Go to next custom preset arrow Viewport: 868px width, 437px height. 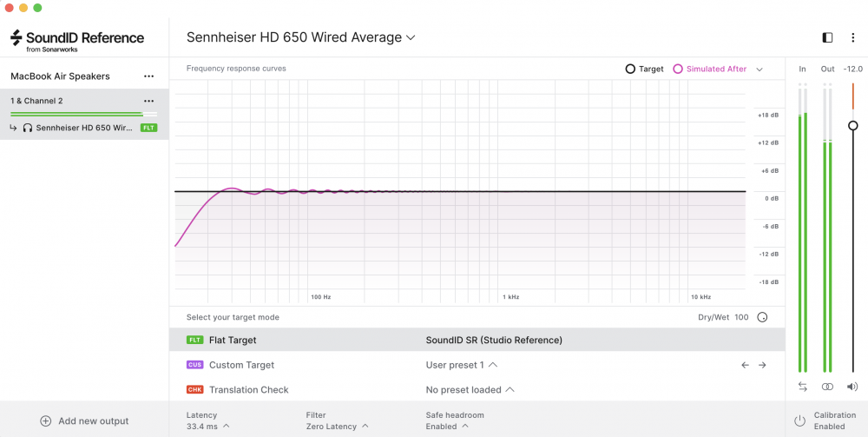[762, 365]
